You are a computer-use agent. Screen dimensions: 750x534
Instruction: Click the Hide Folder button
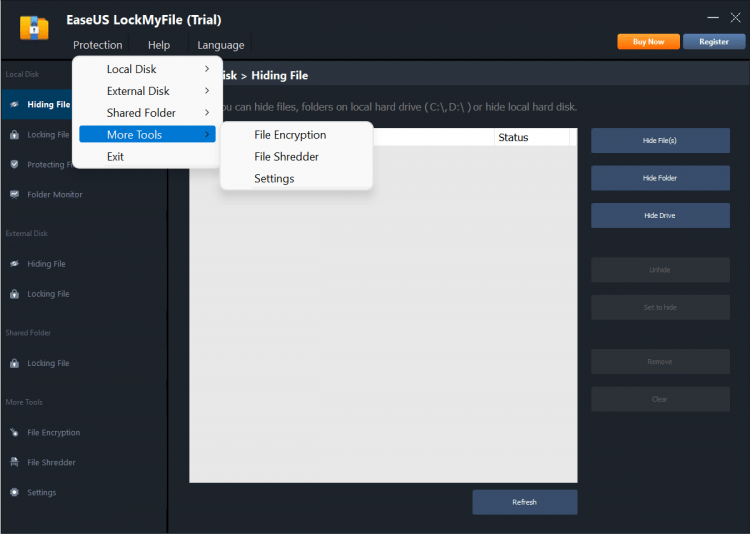tap(659, 178)
